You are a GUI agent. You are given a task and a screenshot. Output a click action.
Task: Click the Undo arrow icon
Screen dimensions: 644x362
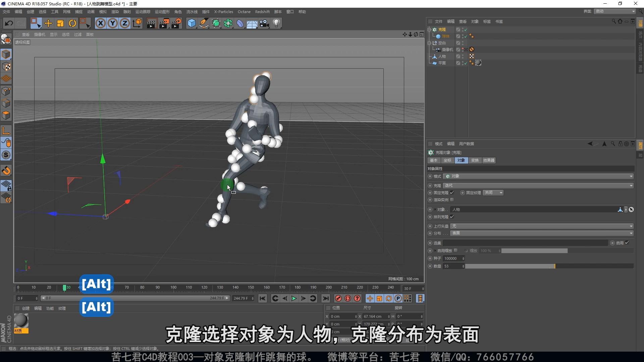click(9, 23)
